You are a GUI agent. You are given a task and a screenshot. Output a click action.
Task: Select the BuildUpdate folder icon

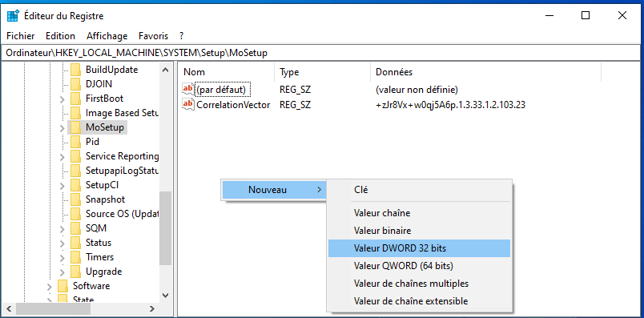[75, 70]
